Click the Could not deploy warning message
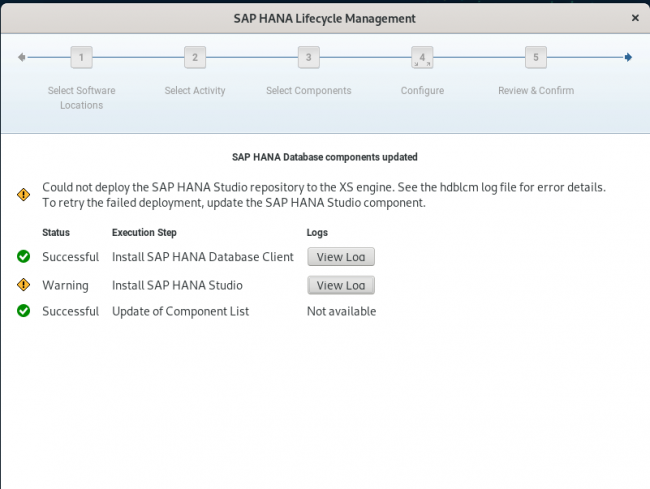Screen dimensions: 650x489 tap(324, 195)
